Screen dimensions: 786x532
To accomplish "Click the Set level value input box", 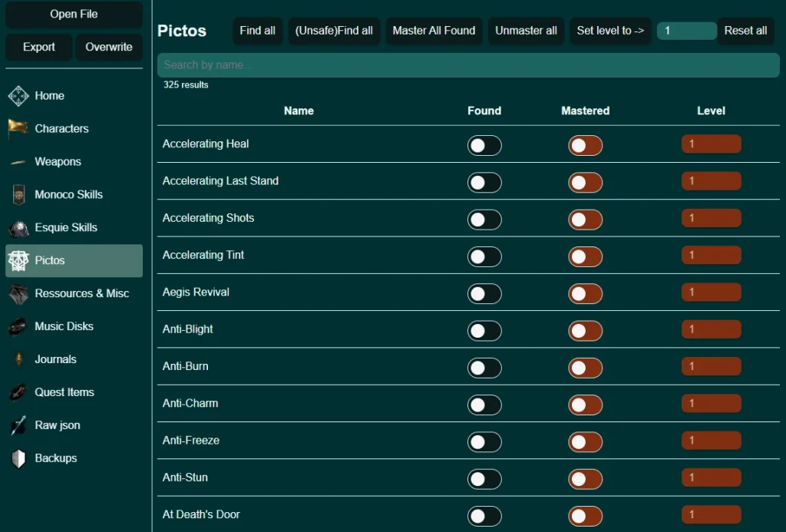I will 686,31.
